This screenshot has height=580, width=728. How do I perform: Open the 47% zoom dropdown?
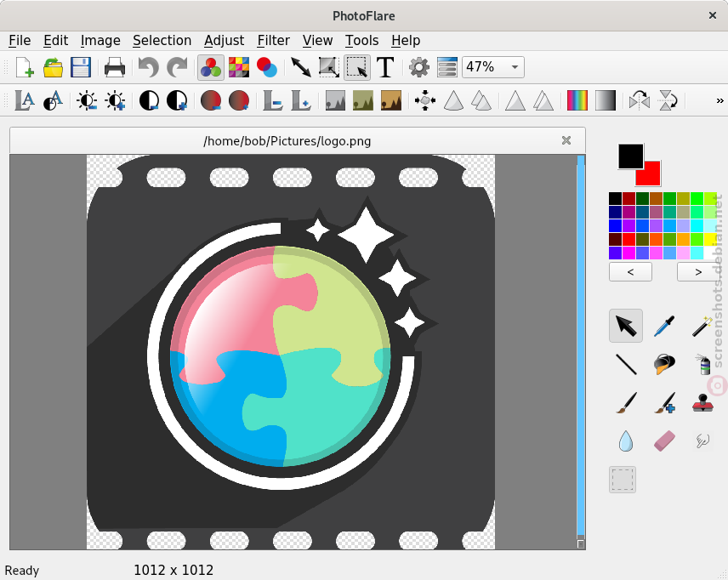(x=493, y=67)
